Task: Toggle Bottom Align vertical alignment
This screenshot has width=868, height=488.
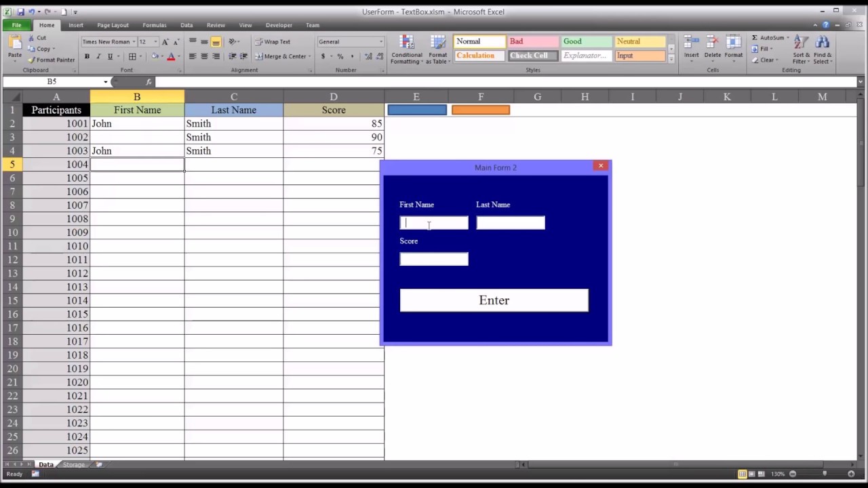Action: [216, 42]
